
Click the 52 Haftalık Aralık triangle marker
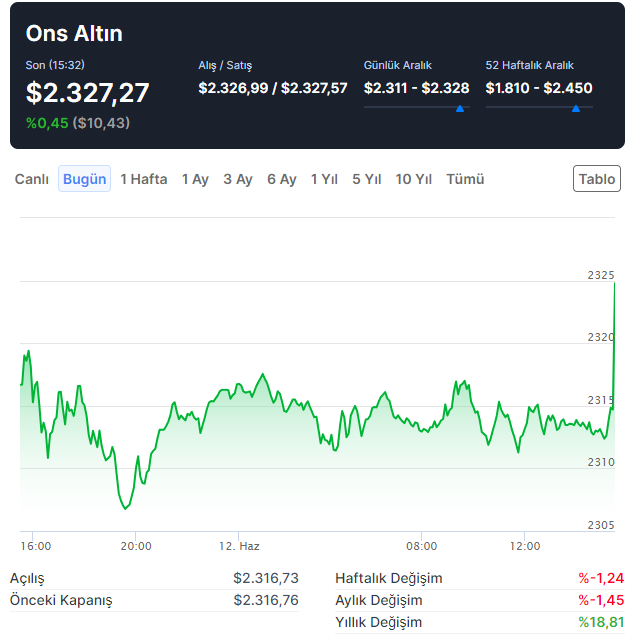[576, 108]
